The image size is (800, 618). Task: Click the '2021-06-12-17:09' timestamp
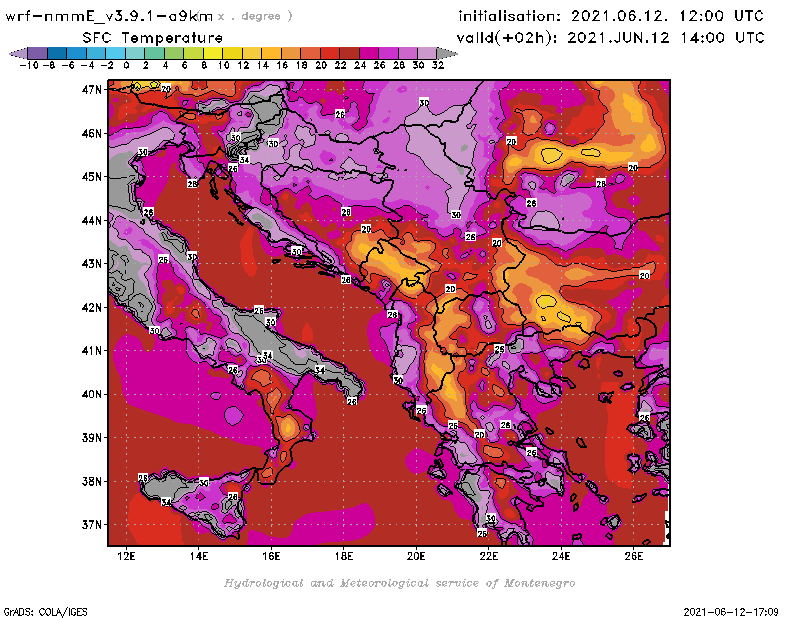pyautogui.click(x=731, y=611)
